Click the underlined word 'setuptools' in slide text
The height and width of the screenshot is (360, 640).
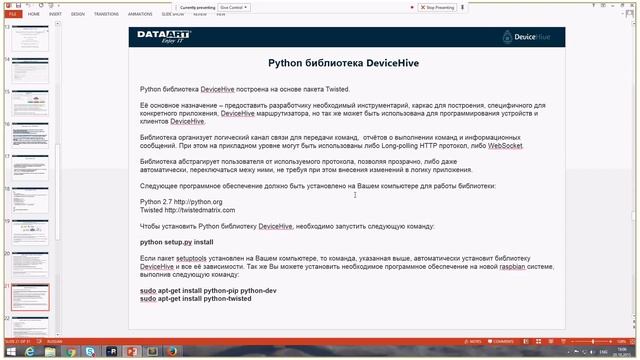pyautogui.click(x=191, y=258)
